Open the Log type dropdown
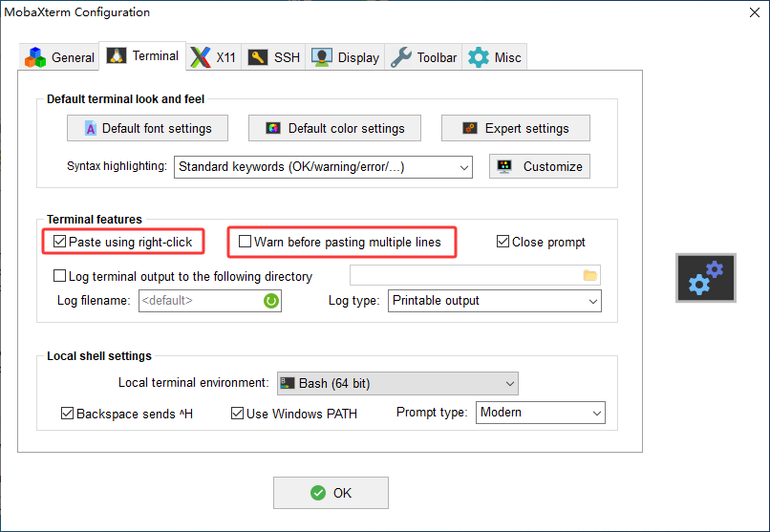 tap(495, 301)
